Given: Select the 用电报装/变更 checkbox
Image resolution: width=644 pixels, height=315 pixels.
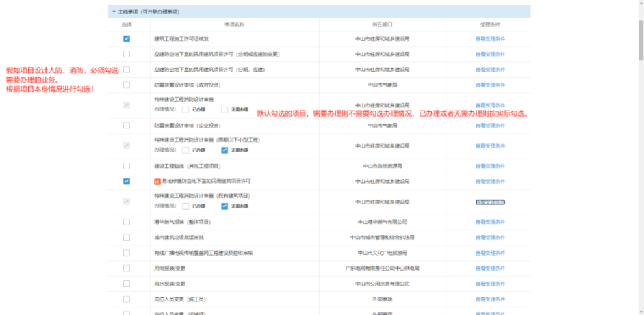Looking at the screenshot, I should [x=127, y=268].
